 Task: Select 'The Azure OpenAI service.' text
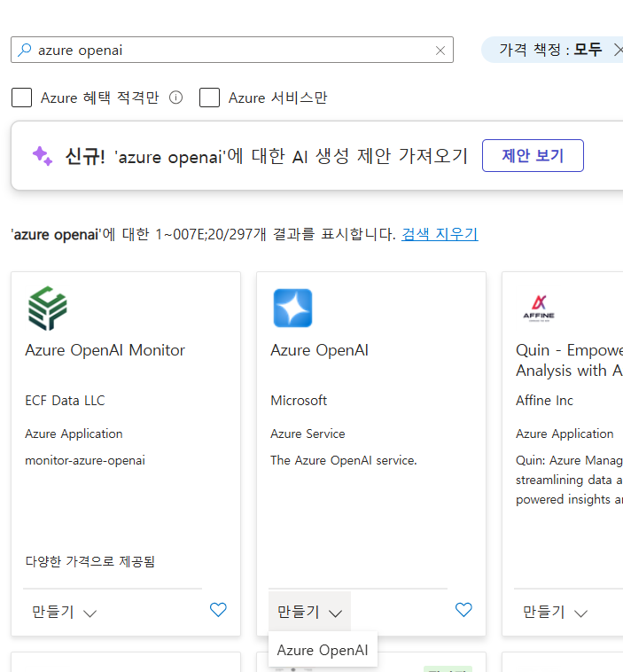pyautogui.click(x=343, y=460)
